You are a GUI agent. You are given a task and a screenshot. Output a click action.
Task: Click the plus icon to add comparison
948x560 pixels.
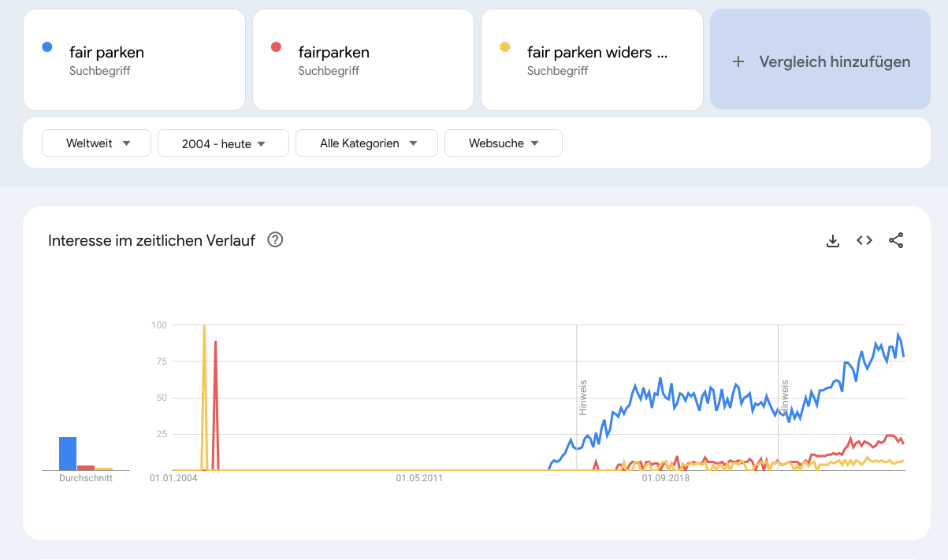[x=738, y=61]
